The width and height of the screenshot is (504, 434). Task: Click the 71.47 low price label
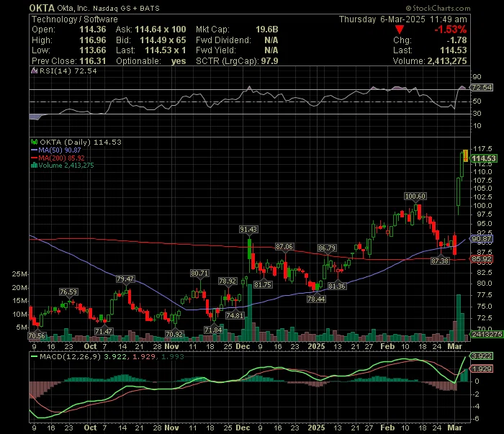point(104,331)
